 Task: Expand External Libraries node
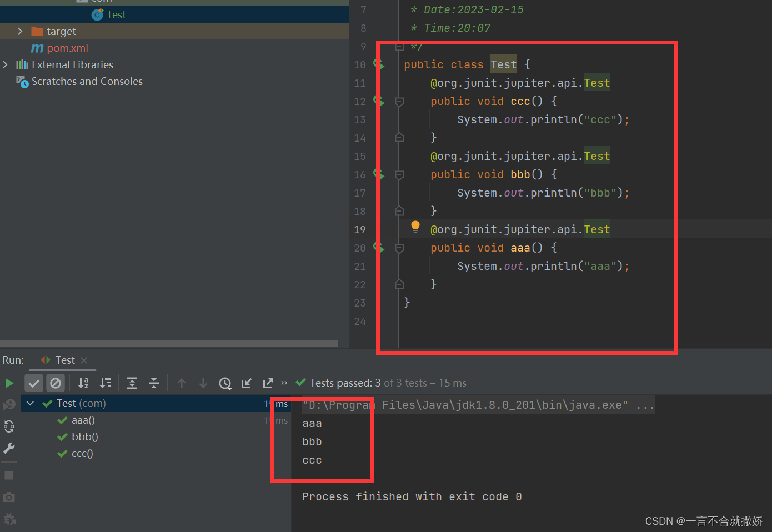5,64
